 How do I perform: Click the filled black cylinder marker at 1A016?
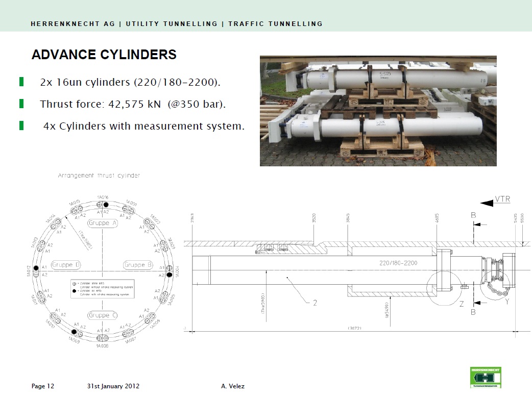point(106,205)
